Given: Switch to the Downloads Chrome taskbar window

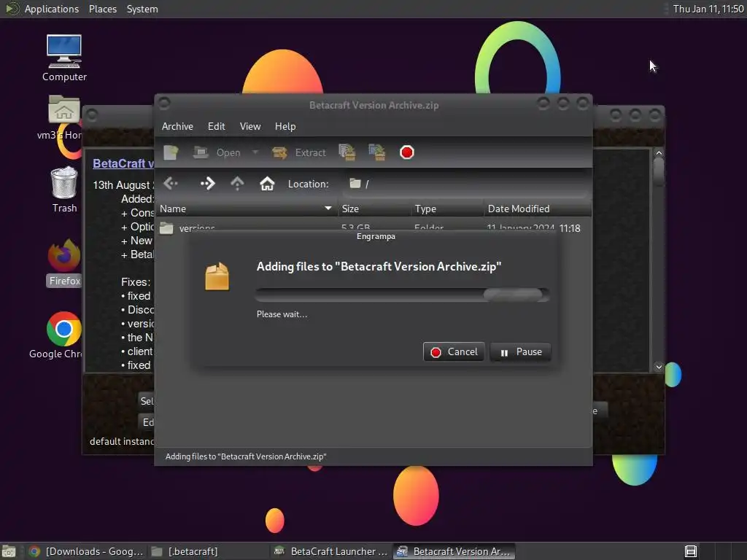Looking at the screenshot, I should [86, 551].
